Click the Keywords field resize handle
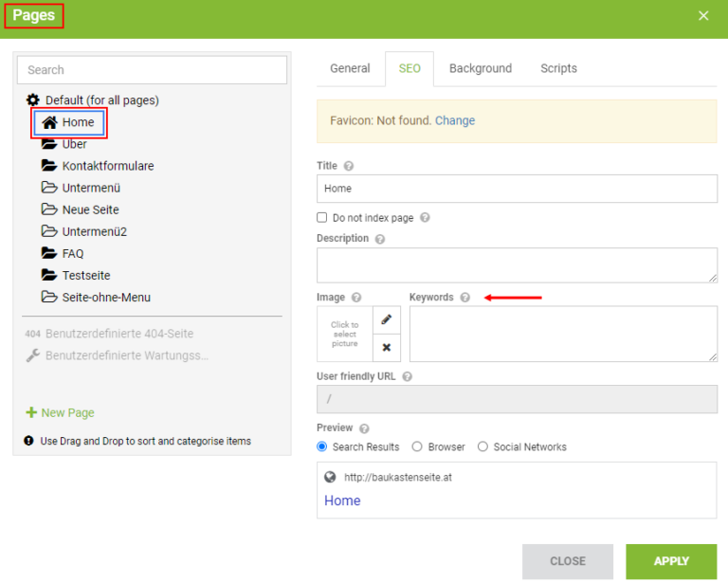Image resolution: width=728 pixels, height=582 pixels. click(713, 357)
